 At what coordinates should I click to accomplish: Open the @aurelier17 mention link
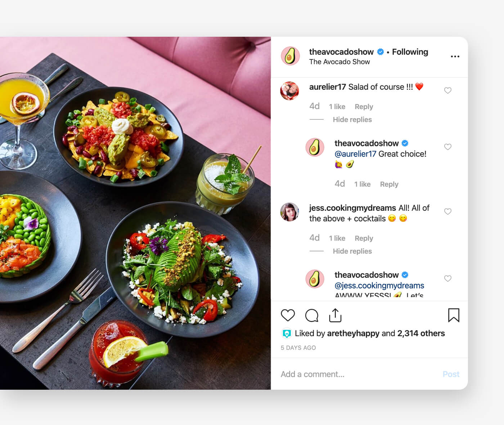click(355, 154)
